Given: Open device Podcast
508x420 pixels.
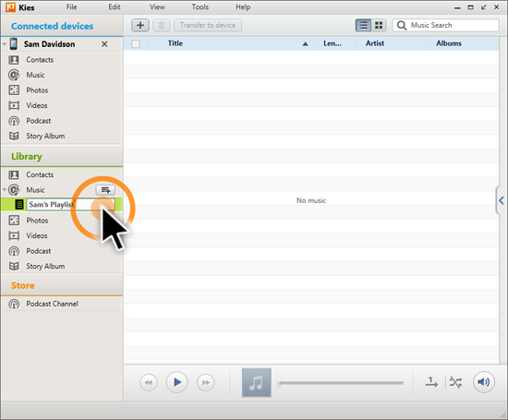Looking at the screenshot, I should [39, 121].
